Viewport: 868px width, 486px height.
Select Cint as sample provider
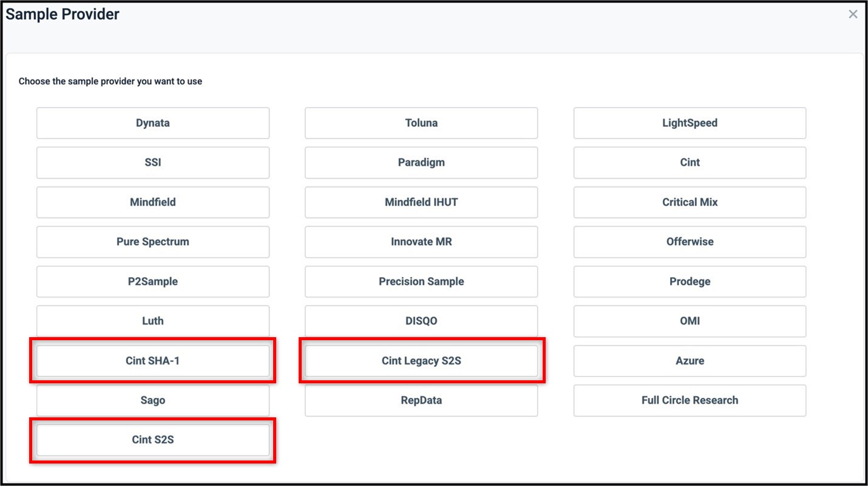(690, 162)
